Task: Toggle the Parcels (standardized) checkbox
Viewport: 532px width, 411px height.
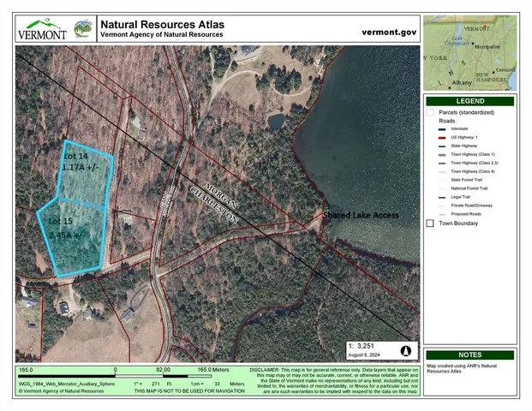Action: [x=430, y=112]
